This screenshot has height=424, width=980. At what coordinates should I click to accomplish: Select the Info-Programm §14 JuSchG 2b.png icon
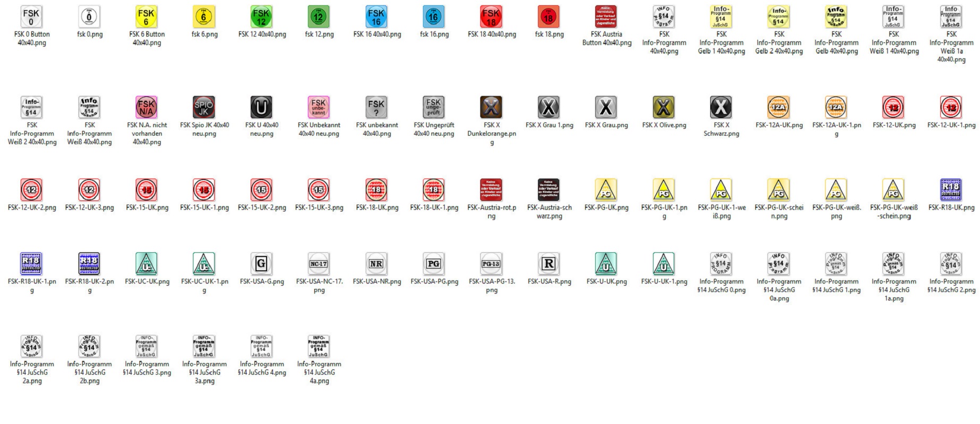click(x=89, y=346)
